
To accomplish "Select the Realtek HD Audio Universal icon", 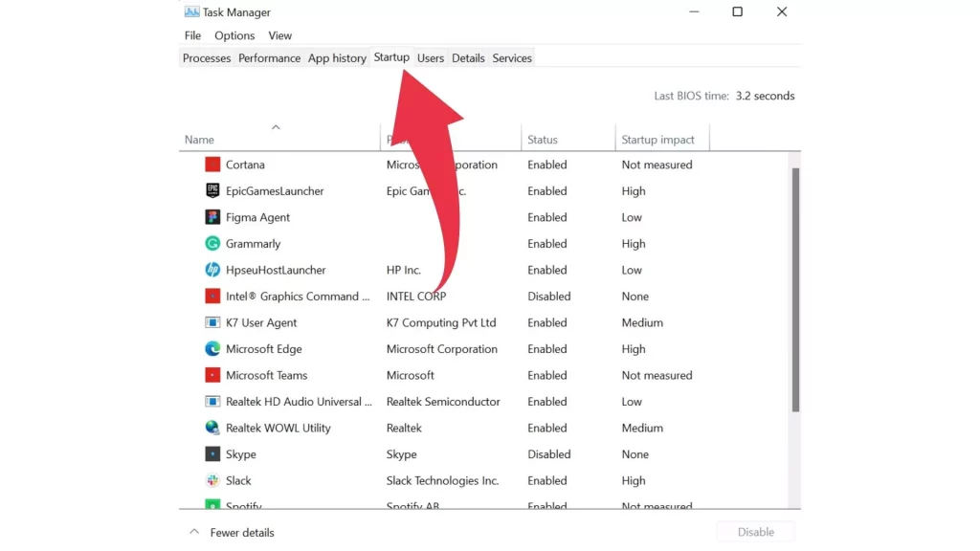I will 212,401.
